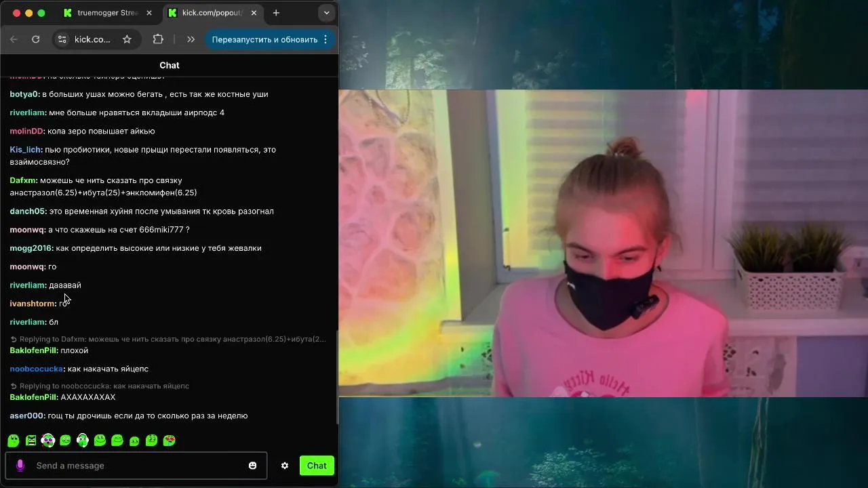Click the live stream video
868x488 pixels.
pos(603,243)
